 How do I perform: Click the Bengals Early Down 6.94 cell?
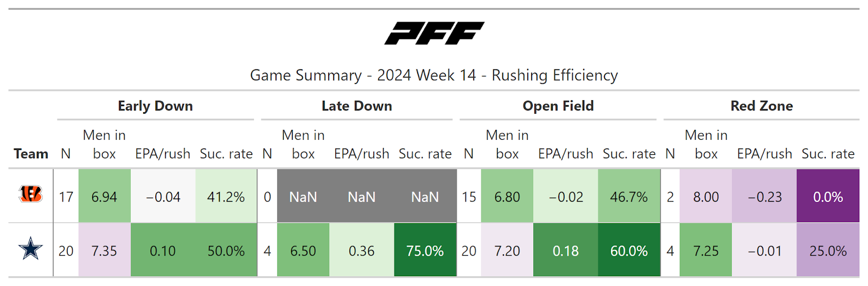104,197
